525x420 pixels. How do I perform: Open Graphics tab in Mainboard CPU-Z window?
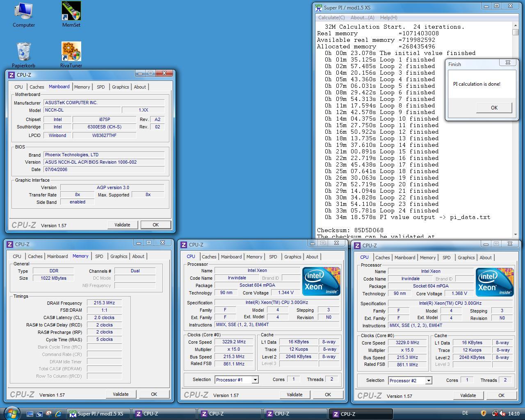click(120, 87)
